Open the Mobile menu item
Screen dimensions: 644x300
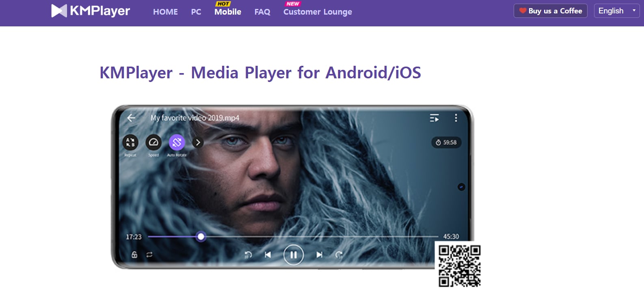(x=228, y=12)
